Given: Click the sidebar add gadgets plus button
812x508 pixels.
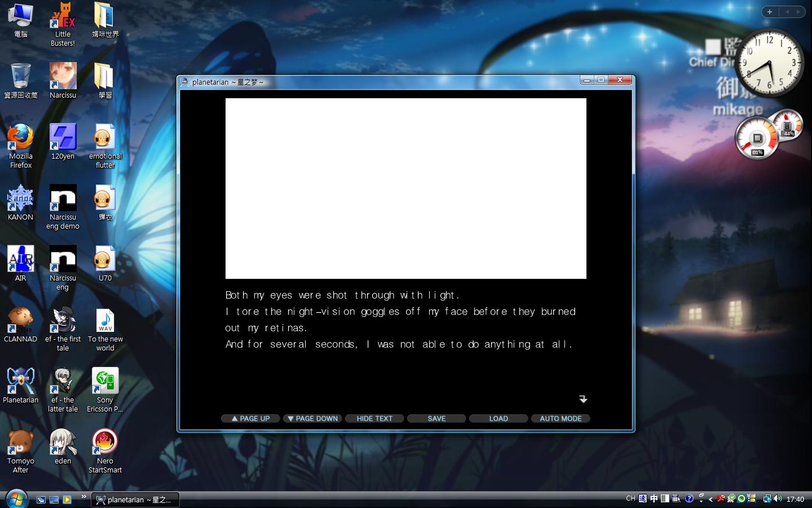Looking at the screenshot, I should [770, 11].
